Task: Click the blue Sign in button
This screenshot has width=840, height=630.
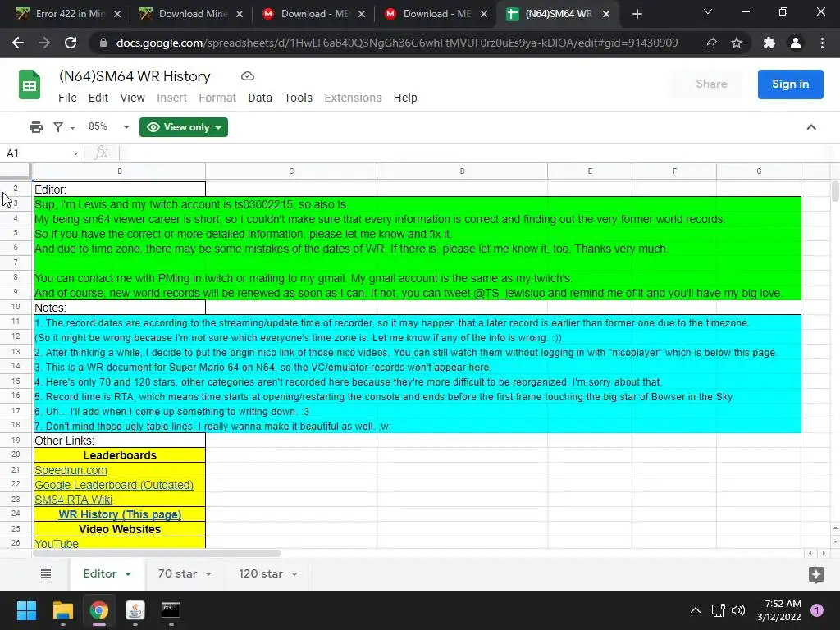Action: point(790,84)
